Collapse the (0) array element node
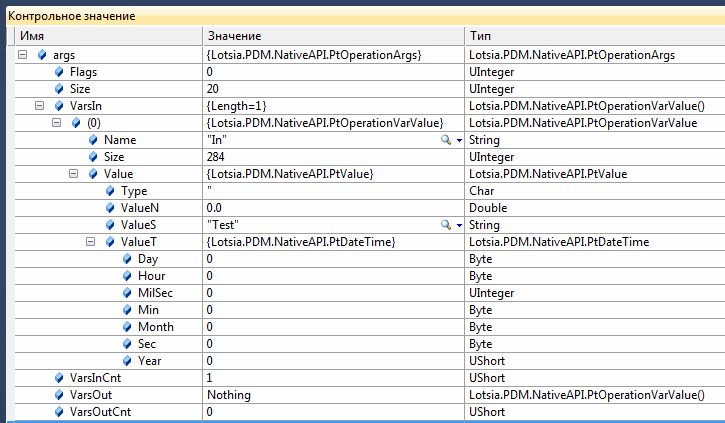This screenshot has width=725, height=423. click(x=57, y=123)
